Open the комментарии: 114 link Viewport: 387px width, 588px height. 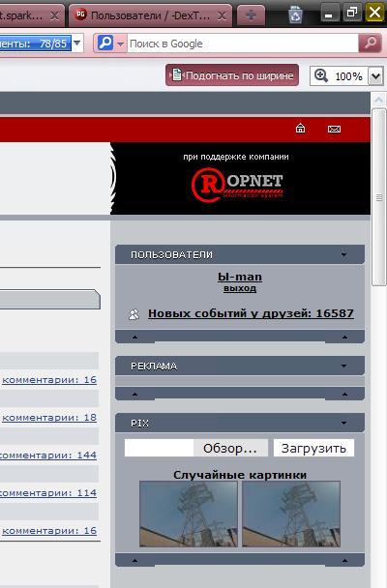click(48, 493)
